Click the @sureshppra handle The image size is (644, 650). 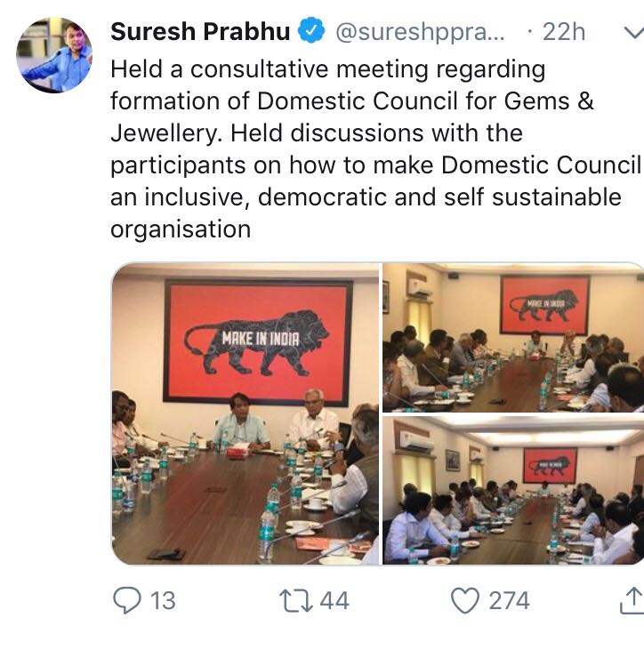pyautogui.click(x=420, y=33)
